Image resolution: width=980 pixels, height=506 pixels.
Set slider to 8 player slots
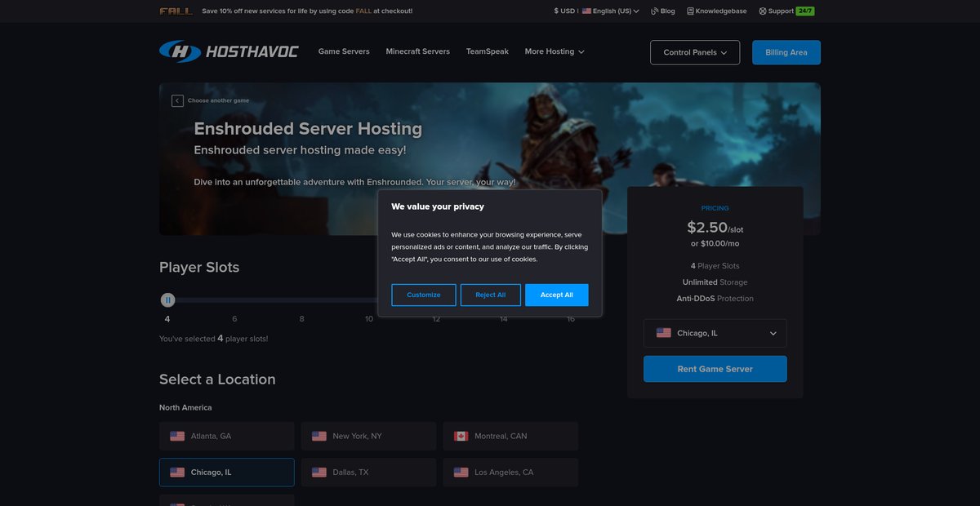tap(301, 318)
